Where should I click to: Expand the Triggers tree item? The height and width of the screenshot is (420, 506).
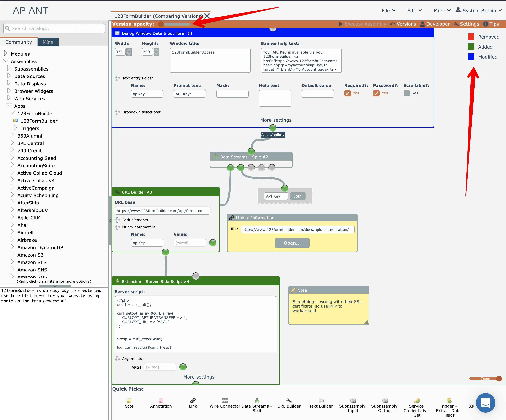[15, 128]
